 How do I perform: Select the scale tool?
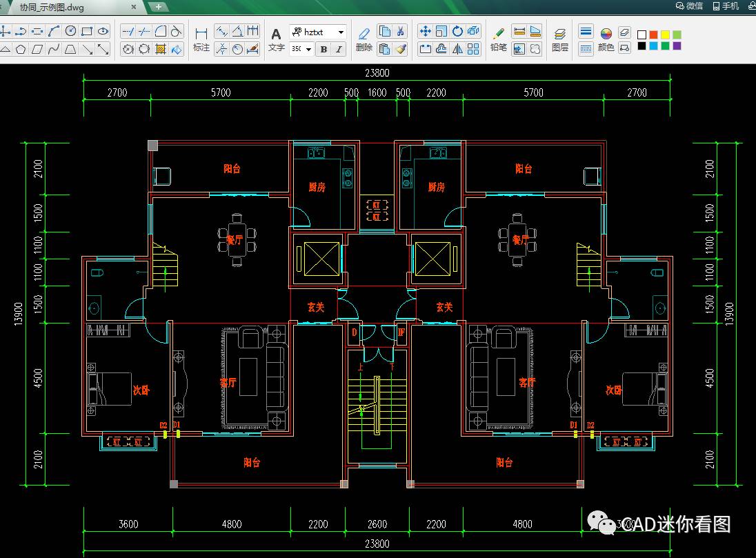click(441, 31)
